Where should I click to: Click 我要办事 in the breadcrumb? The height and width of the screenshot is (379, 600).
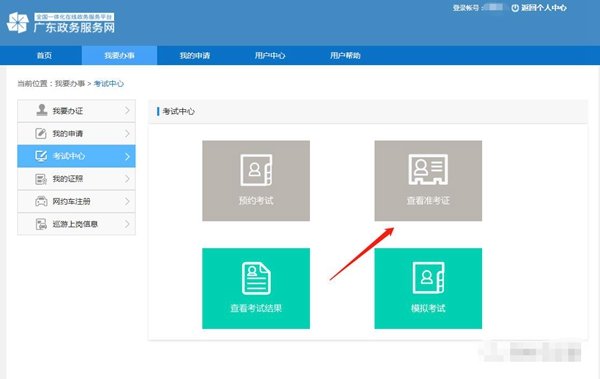(x=70, y=83)
